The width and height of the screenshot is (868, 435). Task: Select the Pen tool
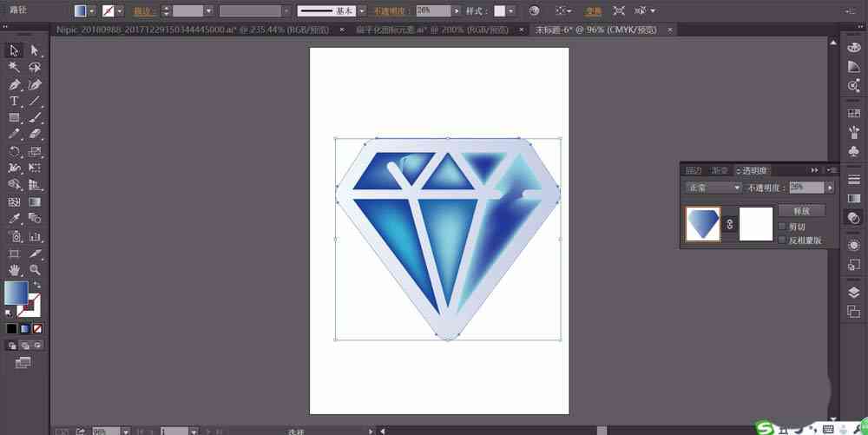click(14, 85)
